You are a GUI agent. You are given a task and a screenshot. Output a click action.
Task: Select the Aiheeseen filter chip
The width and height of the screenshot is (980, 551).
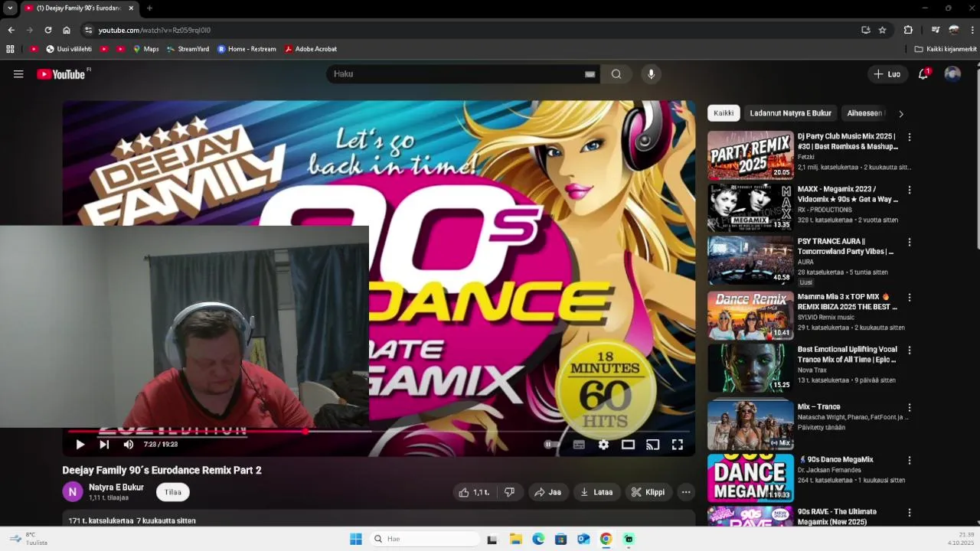tap(864, 113)
